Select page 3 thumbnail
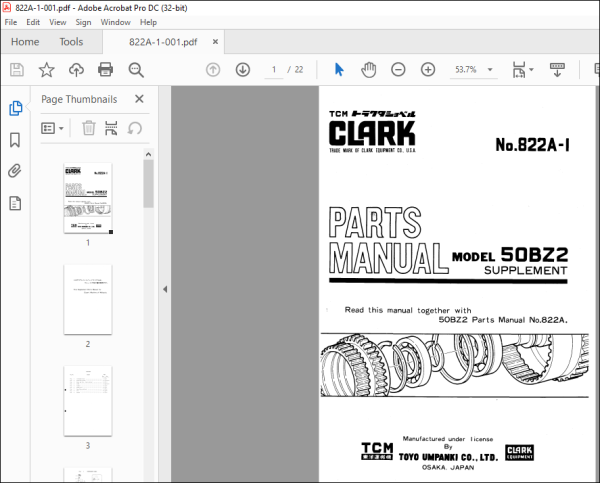The image size is (600, 483). [x=88, y=401]
